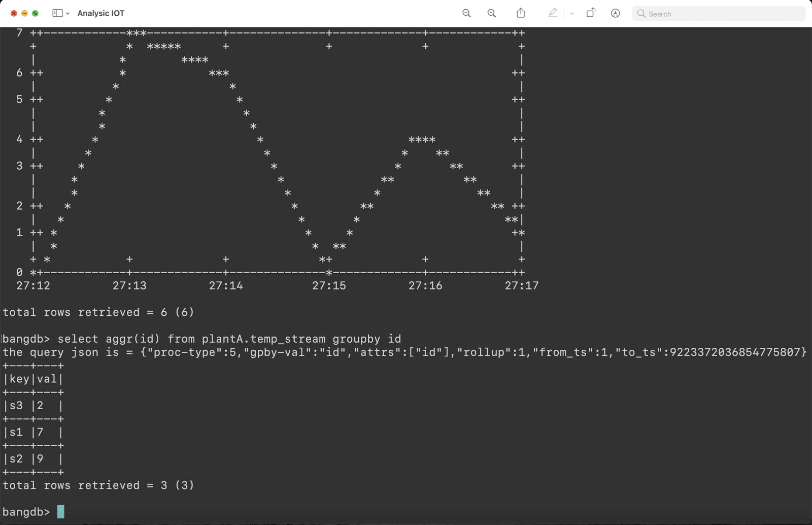
Task: Zoom in with the magnifier plus icon
Action: tap(491, 13)
